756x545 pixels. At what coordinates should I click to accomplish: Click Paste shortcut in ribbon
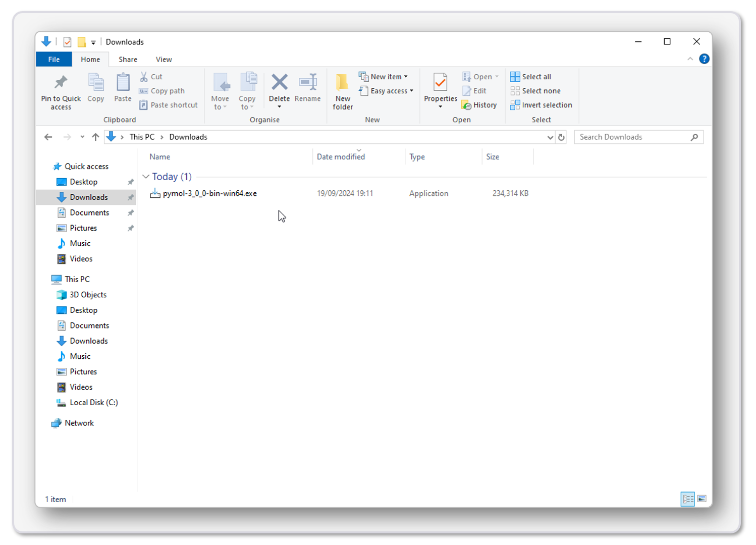(x=169, y=105)
